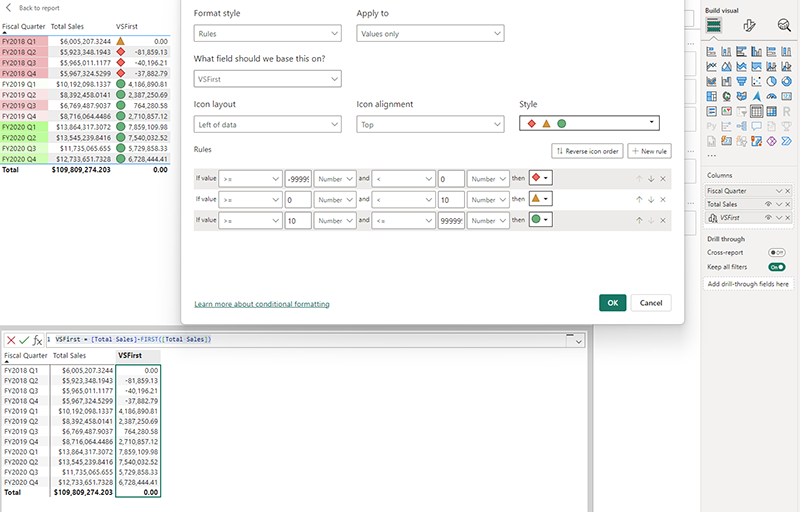800x512 pixels.
Task: Select the Azure map arrow visual
Action: tap(757, 96)
